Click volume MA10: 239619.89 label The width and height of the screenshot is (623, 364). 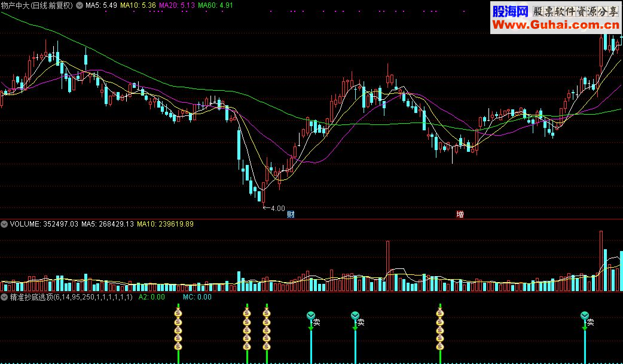coord(165,224)
